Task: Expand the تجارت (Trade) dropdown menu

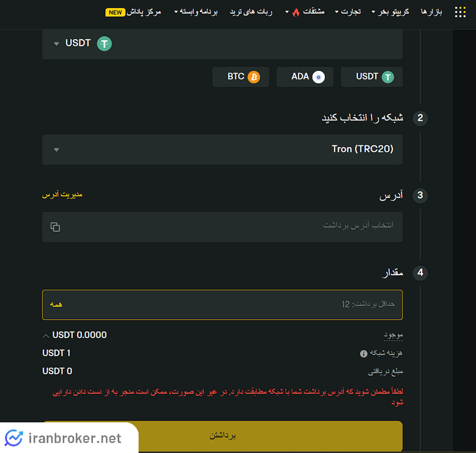Action: tap(348, 12)
